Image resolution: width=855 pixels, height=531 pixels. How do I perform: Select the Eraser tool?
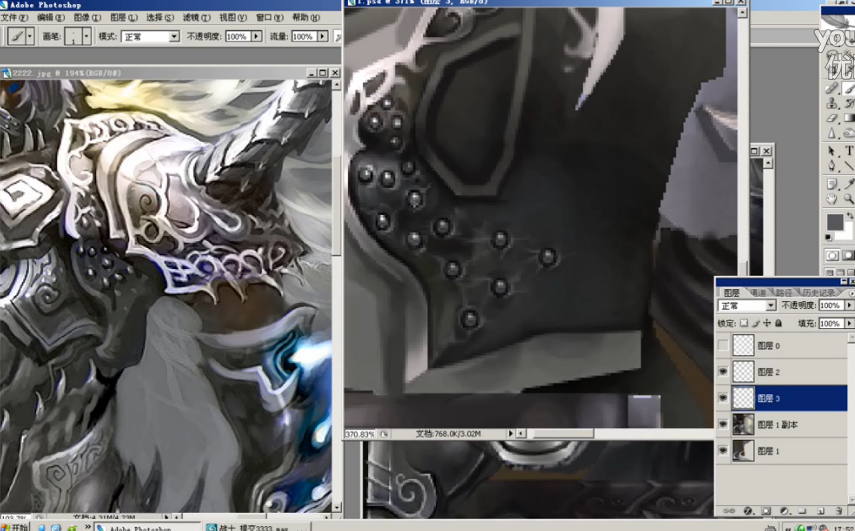tap(832, 118)
